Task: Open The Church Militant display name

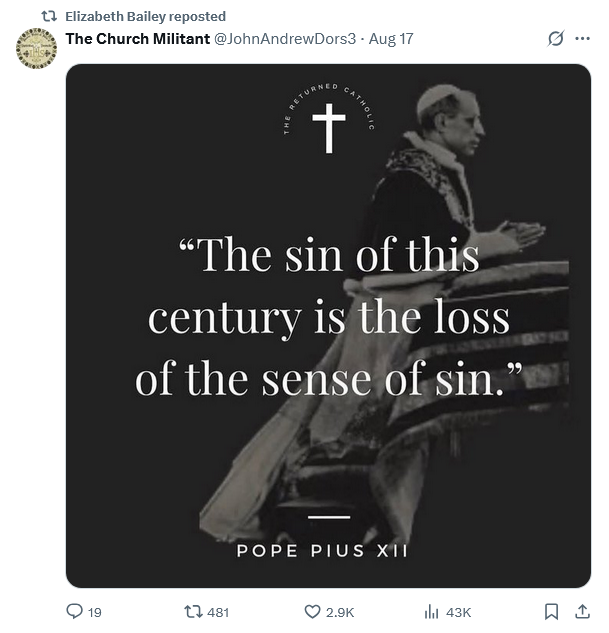Action: 136,39
